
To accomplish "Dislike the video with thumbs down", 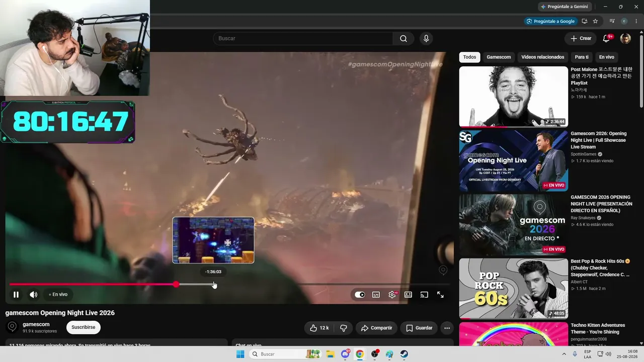I will tap(344, 328).
